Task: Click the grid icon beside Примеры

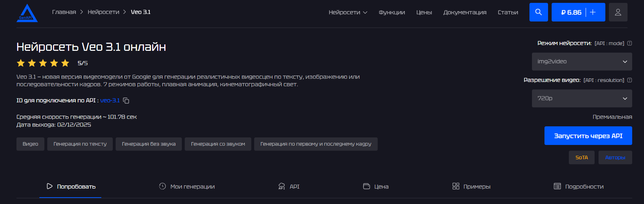Action: point(456,186)
